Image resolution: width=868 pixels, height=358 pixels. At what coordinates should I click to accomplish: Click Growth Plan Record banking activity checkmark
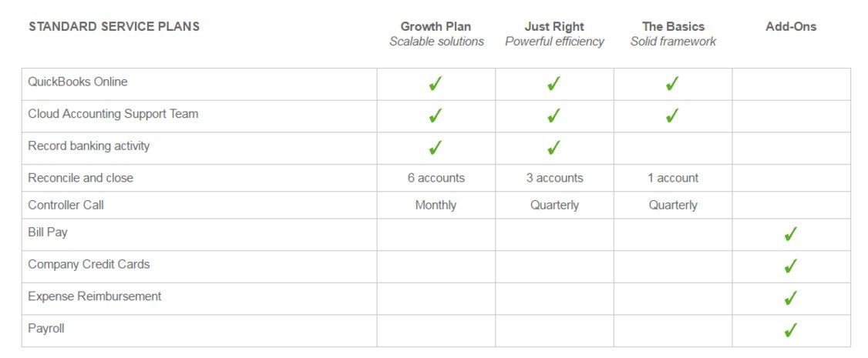(x=436, y=148)
